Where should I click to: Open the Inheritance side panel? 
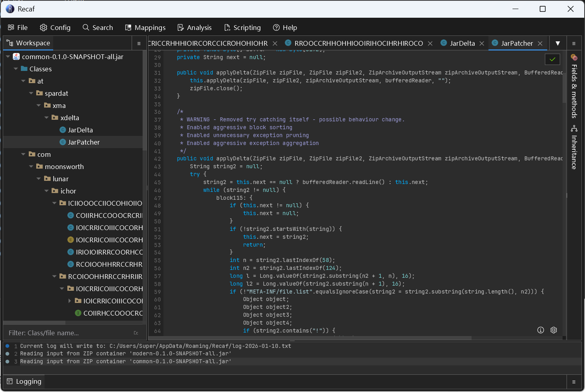(x=574, y=147)
